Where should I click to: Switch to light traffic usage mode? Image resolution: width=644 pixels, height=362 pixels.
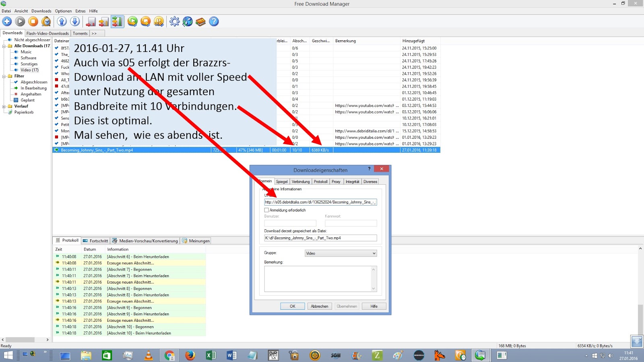coord(91,22)
